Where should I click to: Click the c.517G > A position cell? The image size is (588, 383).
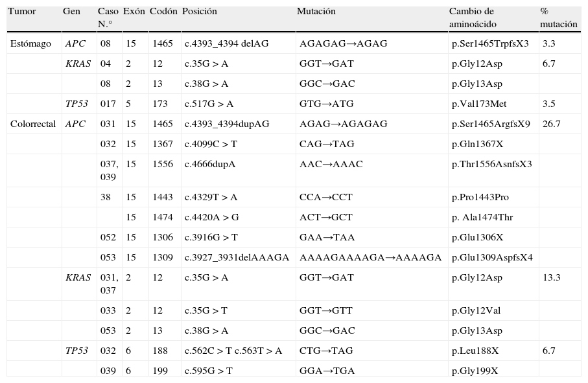209,104
